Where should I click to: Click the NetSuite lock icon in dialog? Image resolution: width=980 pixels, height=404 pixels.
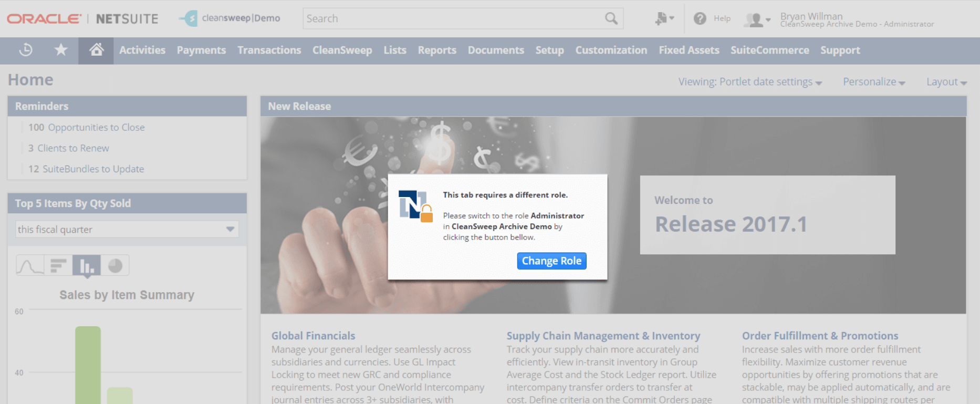[x=415, y=206]
